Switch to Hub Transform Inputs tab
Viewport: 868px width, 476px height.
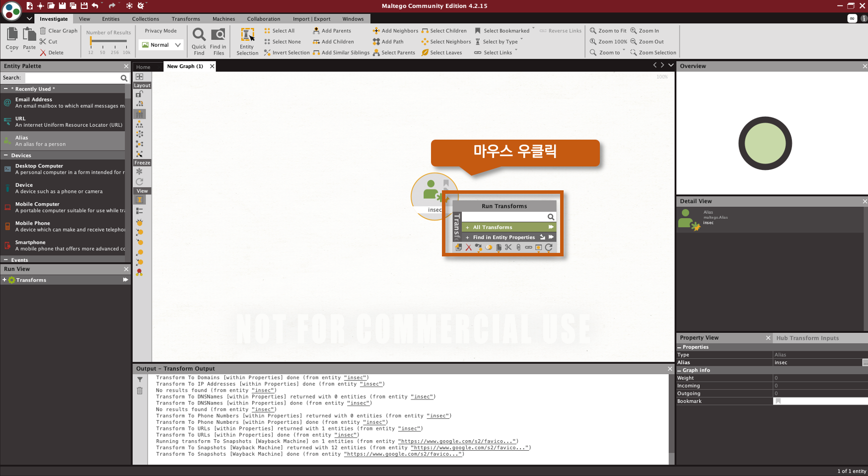tap(807, 338)
